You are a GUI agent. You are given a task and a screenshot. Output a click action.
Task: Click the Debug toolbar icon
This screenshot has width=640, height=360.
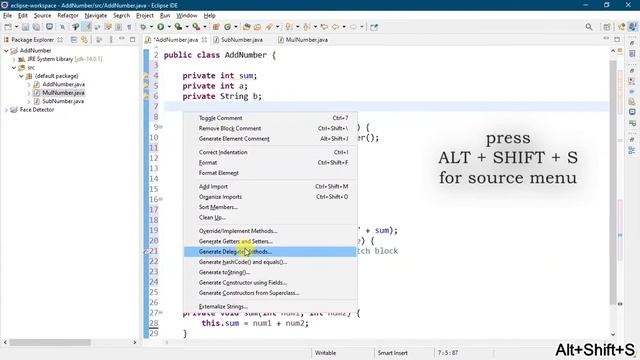pyautogui.click(x=143, y=27)
